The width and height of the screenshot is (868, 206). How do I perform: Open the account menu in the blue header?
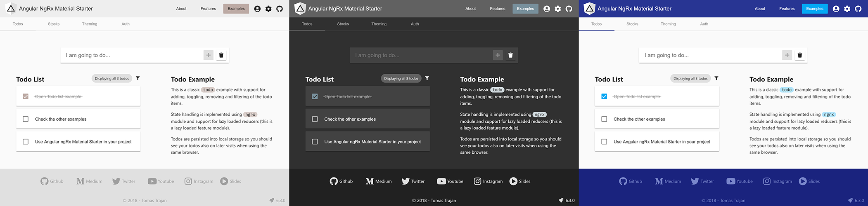click(836, 9)
